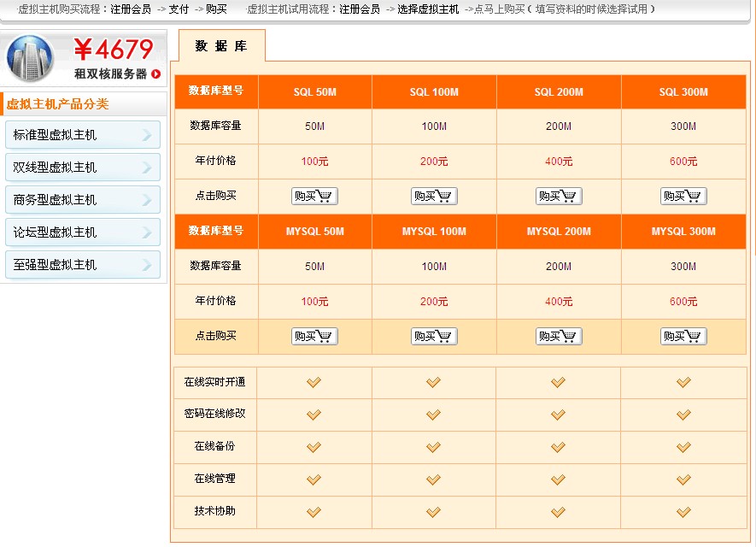756x547 pixels.
Task: Click the SQL 50M buy cart button
Action: click(314, 197)
